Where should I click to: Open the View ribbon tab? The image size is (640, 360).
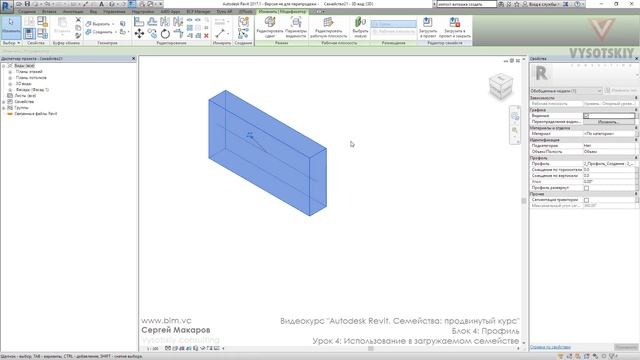pyautogui.click(x=93, y=11)
